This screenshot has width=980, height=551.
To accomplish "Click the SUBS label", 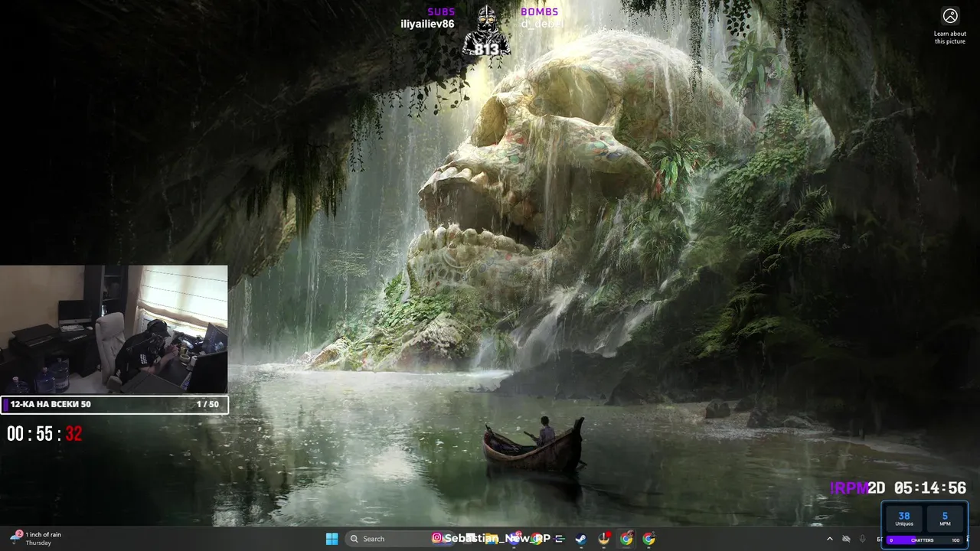I will click(441, 11).
